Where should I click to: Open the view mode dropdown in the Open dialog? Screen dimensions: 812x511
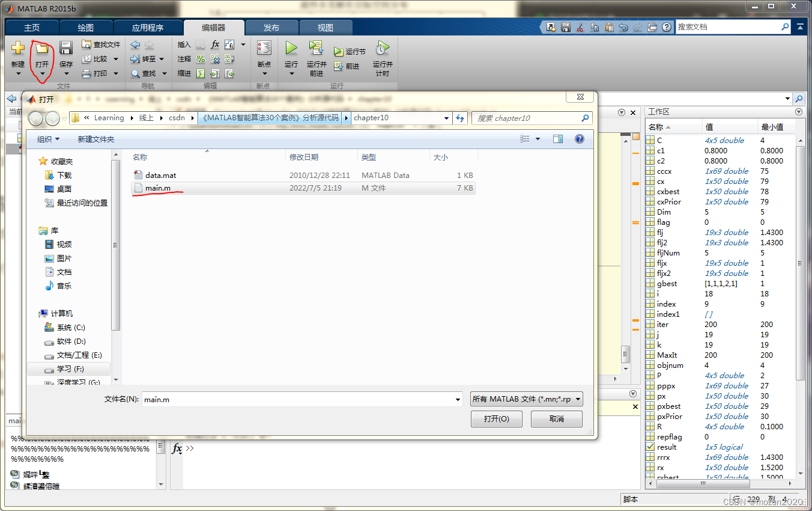point(538,139)
